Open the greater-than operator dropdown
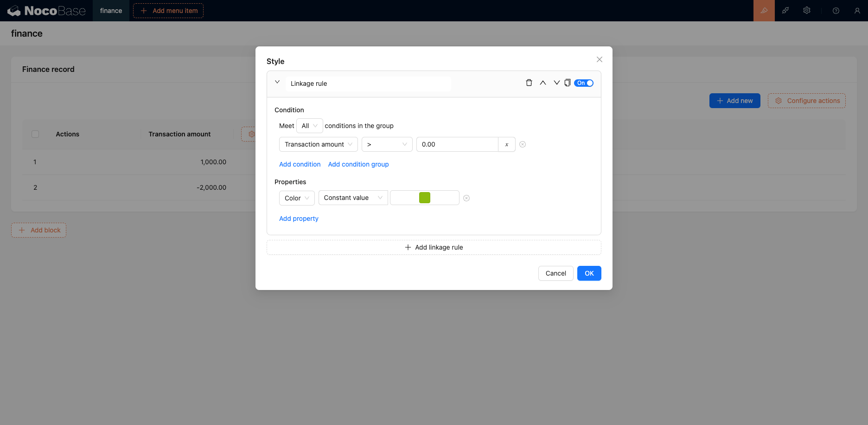868x425 pixels. (387, 144)
